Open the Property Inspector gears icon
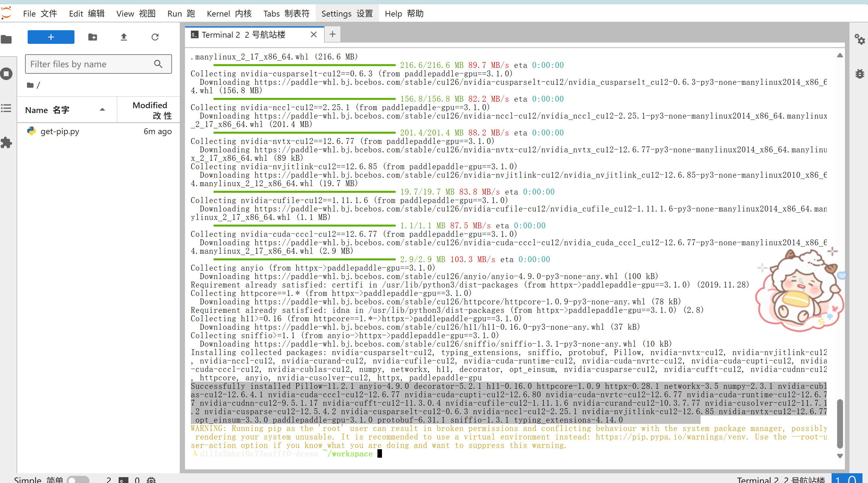This screenshot has height=483, width=868. click(x=860, y=39)
